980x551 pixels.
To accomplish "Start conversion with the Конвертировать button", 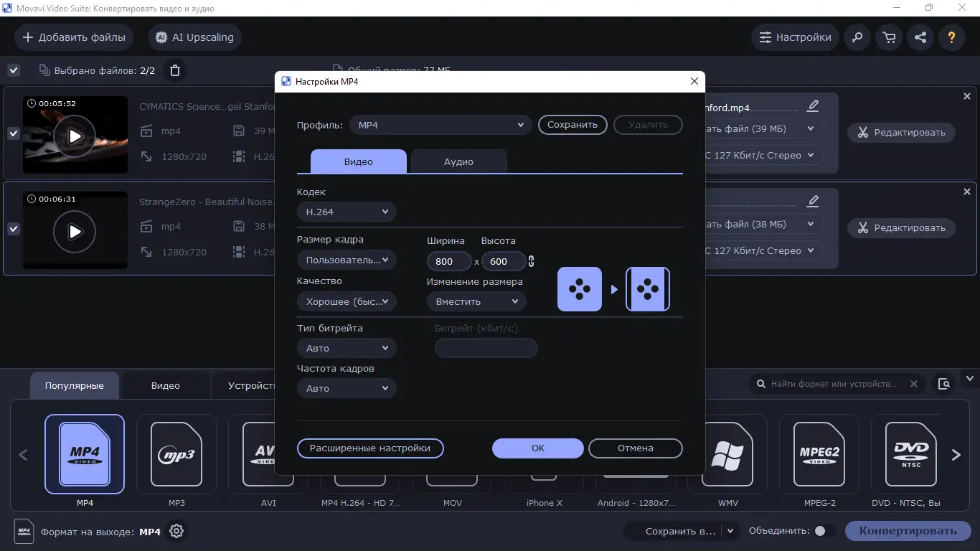I will [908, 531].
